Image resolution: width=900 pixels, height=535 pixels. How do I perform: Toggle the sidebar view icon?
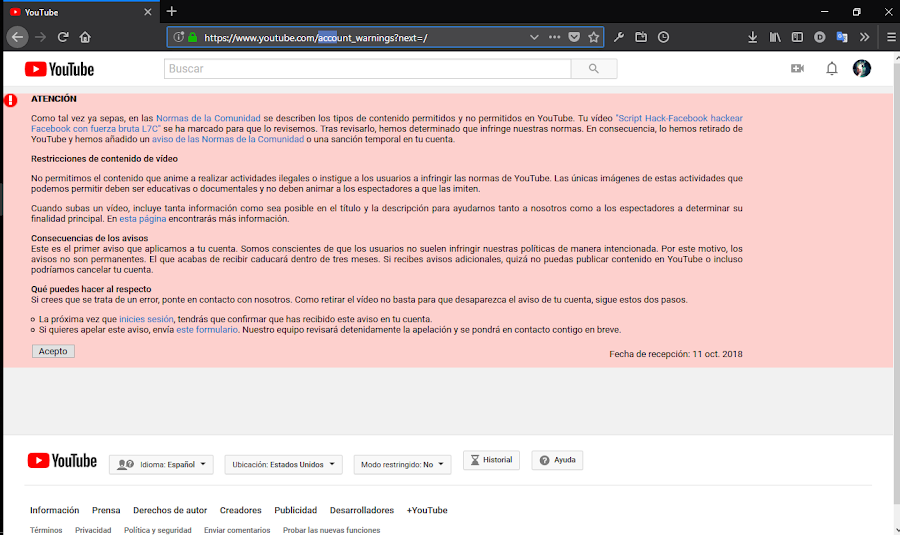point(797,37)
